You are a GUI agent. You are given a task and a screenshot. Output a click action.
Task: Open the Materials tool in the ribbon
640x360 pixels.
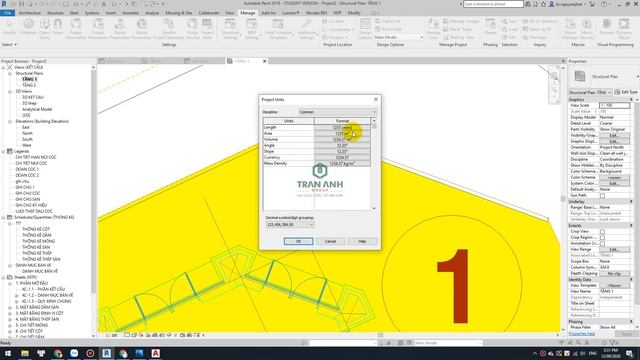tap(29, 28)
